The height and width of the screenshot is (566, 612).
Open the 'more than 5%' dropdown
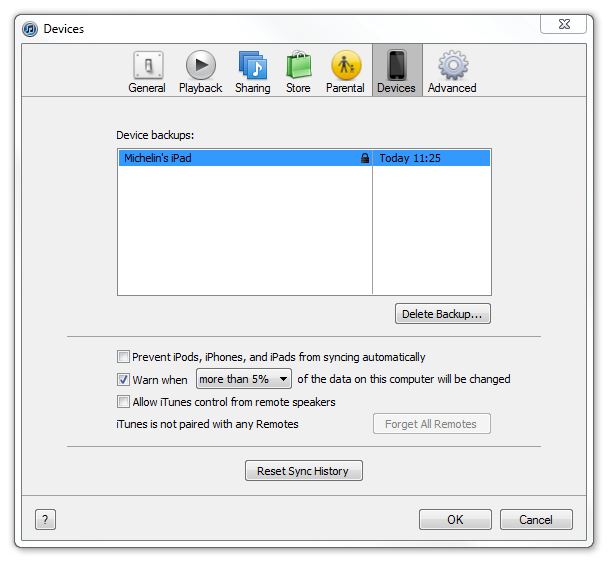click(244, 379)
